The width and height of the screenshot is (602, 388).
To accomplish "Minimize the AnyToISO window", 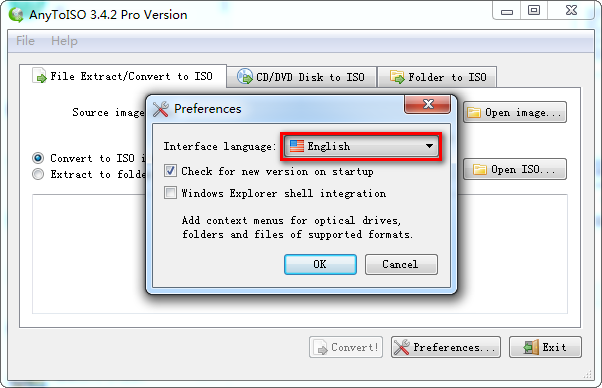I will pyautogui.click(x=507, y=11).
